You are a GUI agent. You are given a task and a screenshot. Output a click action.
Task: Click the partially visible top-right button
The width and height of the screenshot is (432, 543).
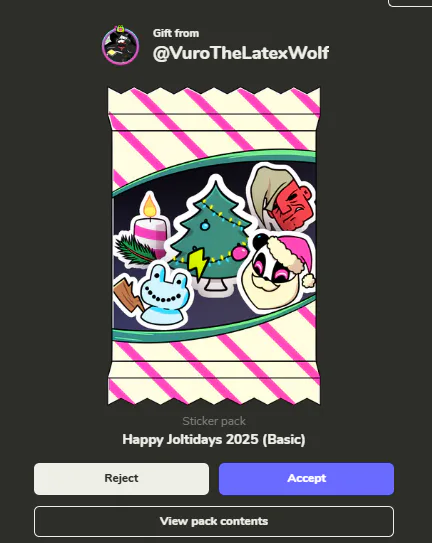pos(410,3)
